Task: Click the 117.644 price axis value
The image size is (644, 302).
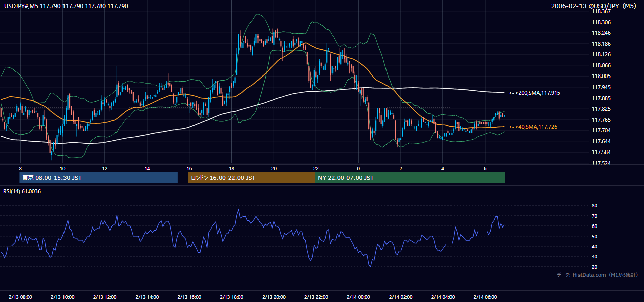Action: click(x=601, y=141)
